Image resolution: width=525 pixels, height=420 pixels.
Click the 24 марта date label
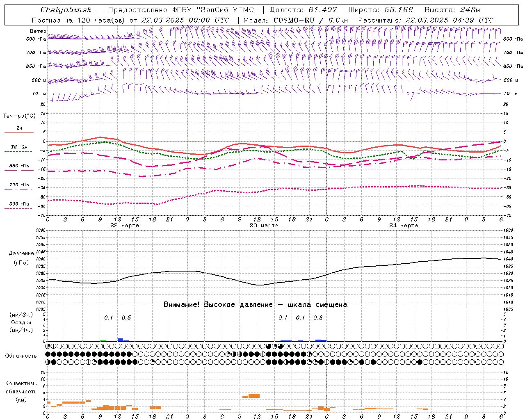[x=404, y=226]
